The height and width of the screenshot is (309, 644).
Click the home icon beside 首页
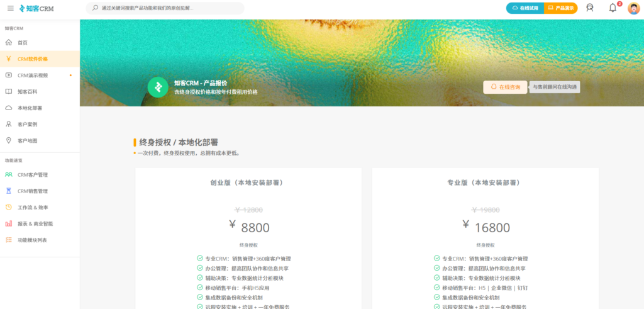pyautogui.click(x=9, y=43)
